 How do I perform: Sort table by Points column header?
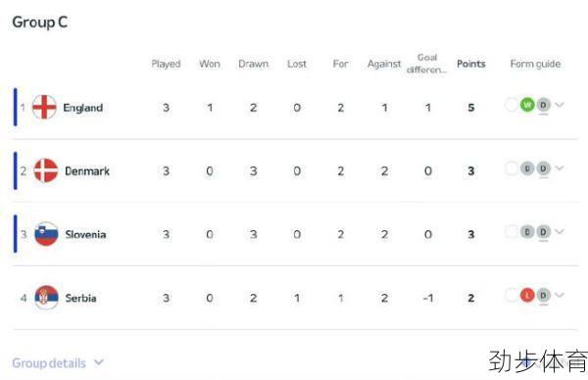[x=471, y=64]
